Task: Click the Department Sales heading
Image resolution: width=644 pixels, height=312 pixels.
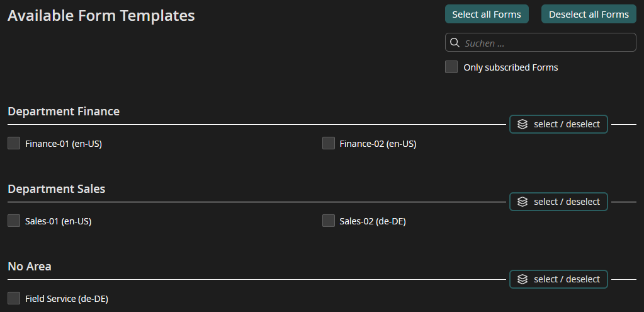Action: (x=57, y=189)
